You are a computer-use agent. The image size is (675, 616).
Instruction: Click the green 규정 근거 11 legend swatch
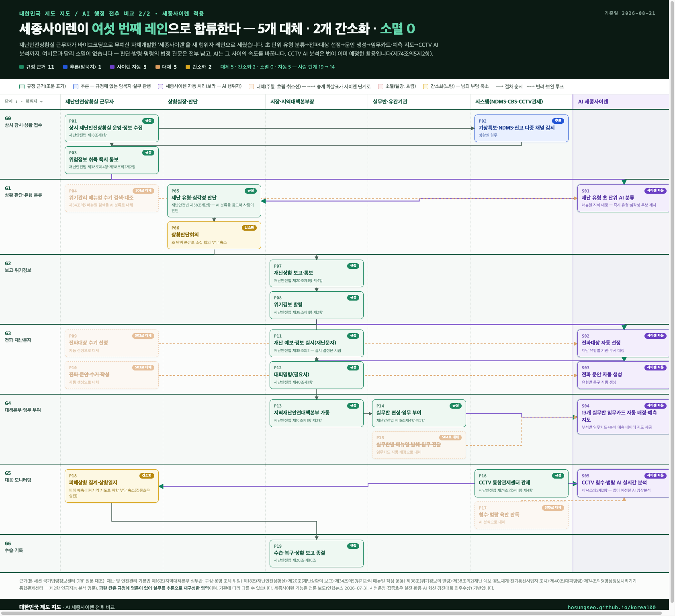click(x=22, y=67)
